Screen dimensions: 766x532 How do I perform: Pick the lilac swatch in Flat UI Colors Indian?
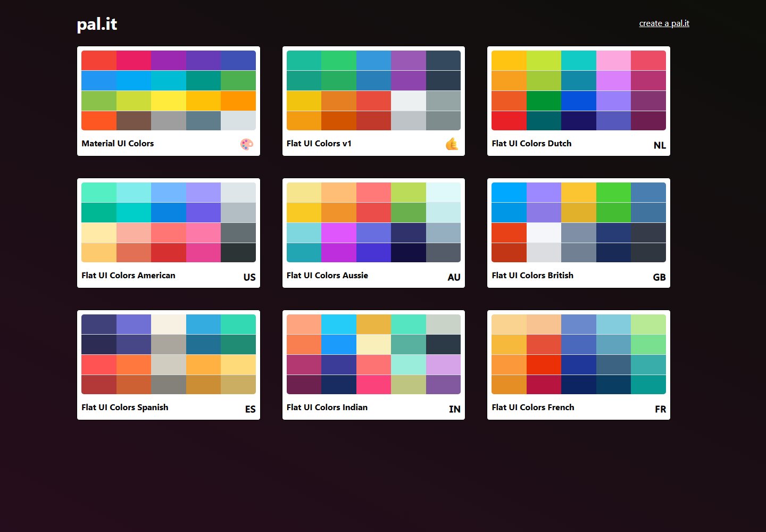[443, 364]
